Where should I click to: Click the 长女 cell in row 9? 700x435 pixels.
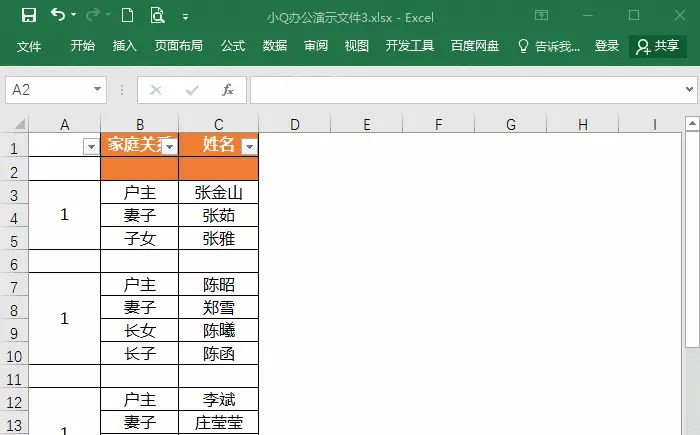click(x=140, y=330)
